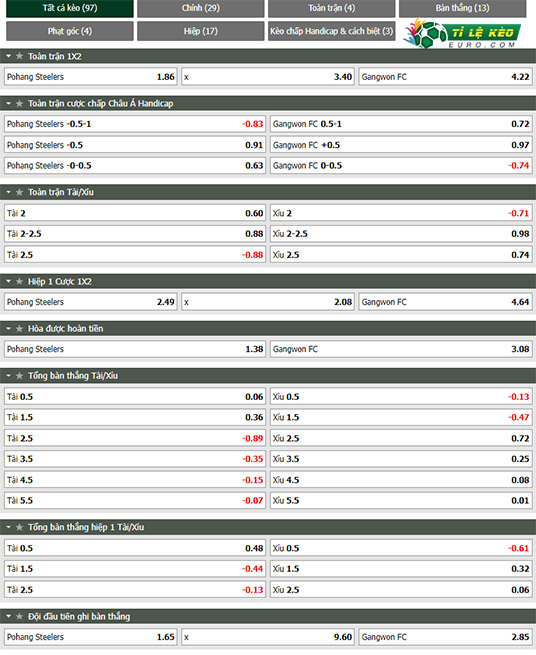This screenshot has width=536, height=655.
Task: Select Gangwon FC draw-no-bet at 3.08
Action: coord(401,349)
